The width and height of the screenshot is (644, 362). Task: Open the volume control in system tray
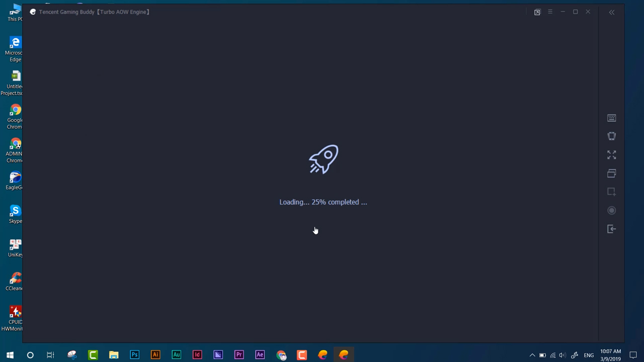pyautogui.click(x=562, y=355)
